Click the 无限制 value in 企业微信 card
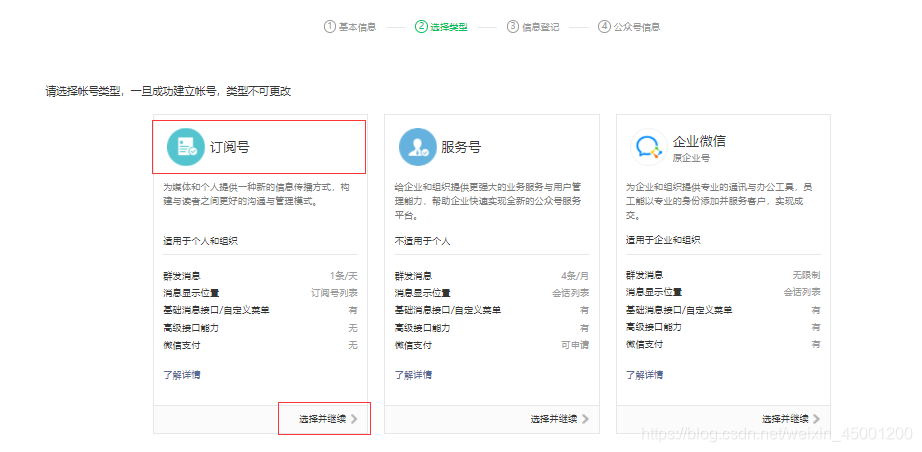922x452 pixels. click(807, 274)
